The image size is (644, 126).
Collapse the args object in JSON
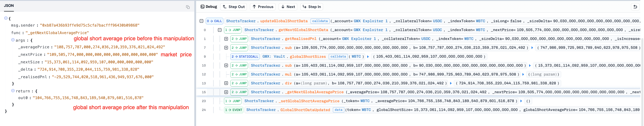pyautogui.click(x=13, y=40)
